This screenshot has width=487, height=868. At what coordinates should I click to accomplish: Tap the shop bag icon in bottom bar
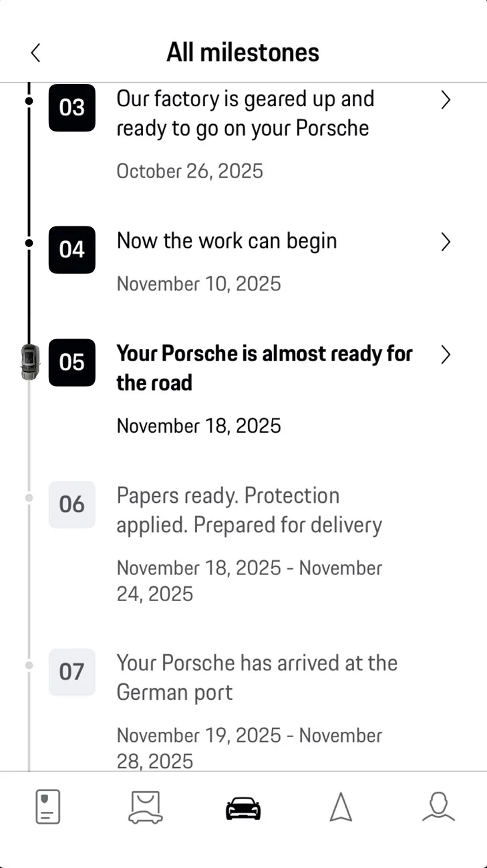146,807
